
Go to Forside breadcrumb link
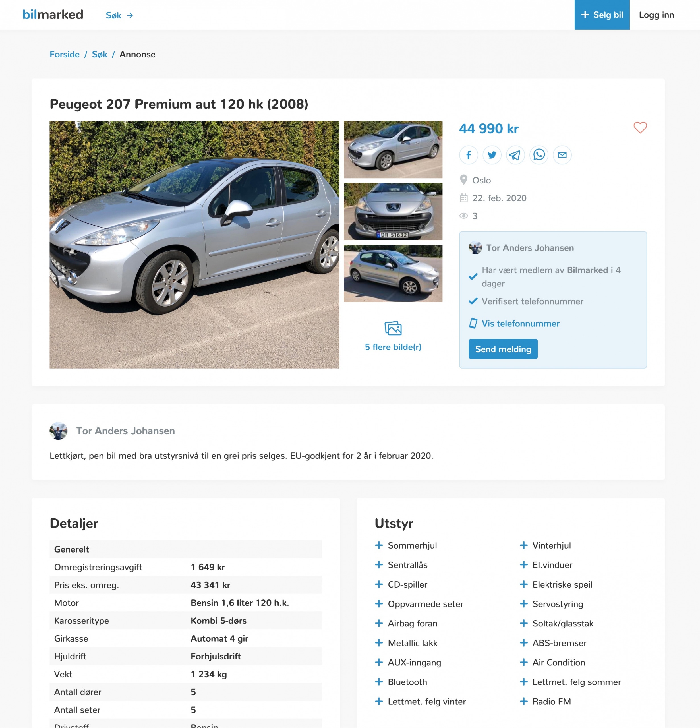pos(65,55)
